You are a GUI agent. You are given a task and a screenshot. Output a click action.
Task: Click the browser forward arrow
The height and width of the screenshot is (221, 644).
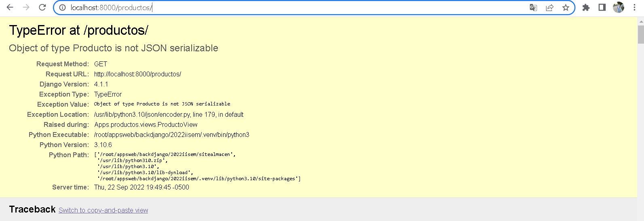26,7
